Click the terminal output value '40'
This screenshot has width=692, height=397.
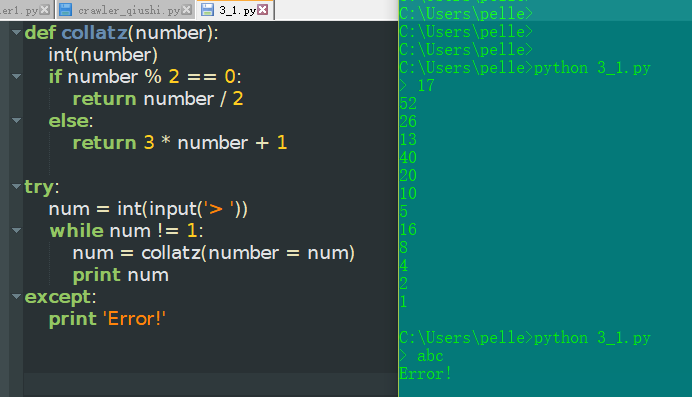tap(408, 157)
